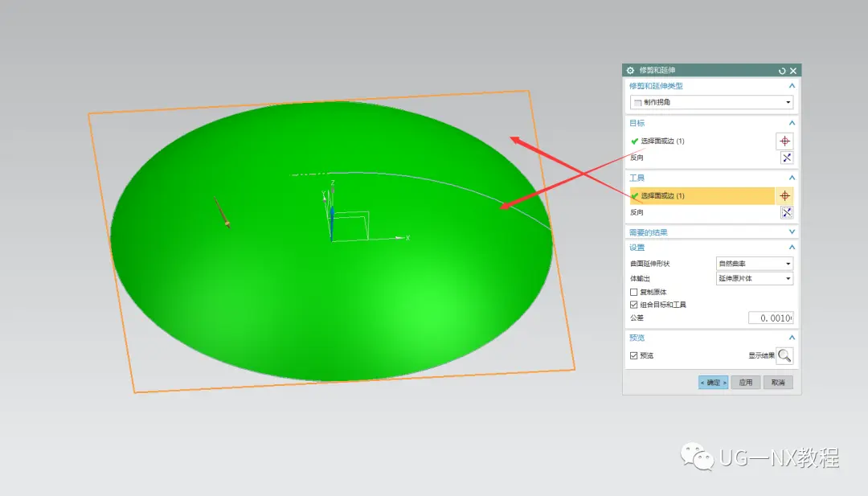Open the 制作拐角 type dropdown
This screenshot has width=868, height=496.
click(711, 102)
